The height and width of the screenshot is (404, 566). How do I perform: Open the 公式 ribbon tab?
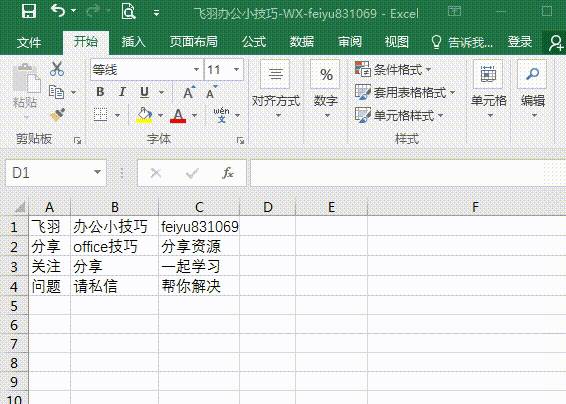pyautogui.click(x=254, y=42)
